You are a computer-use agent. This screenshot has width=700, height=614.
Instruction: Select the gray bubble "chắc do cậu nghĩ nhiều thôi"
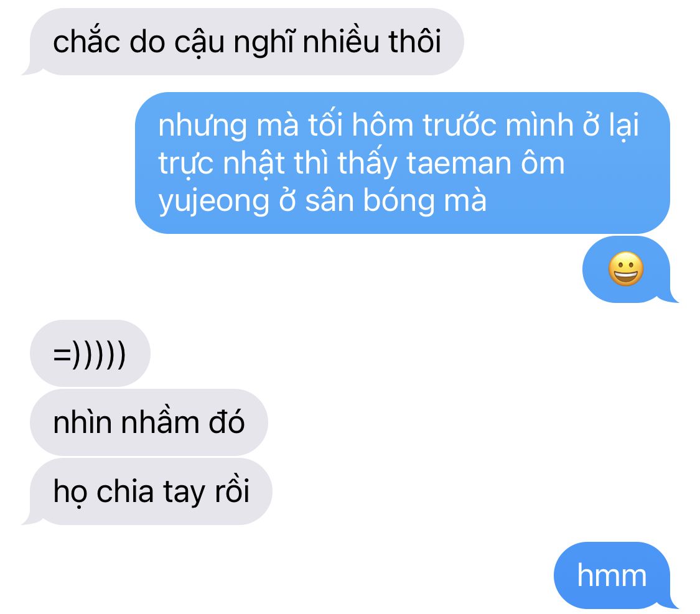tap(246, 42)
